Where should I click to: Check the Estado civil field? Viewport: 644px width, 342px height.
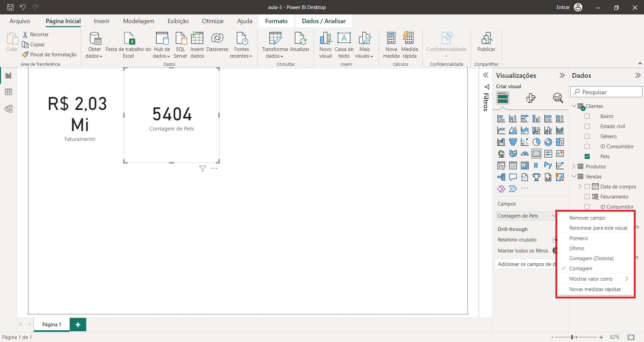coord(587,126)
